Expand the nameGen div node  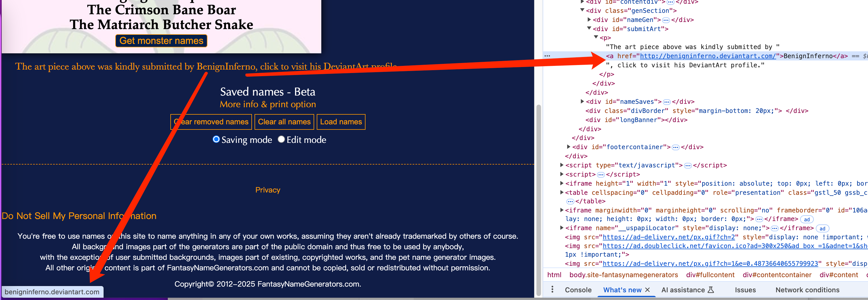click(x=589, y=19)
